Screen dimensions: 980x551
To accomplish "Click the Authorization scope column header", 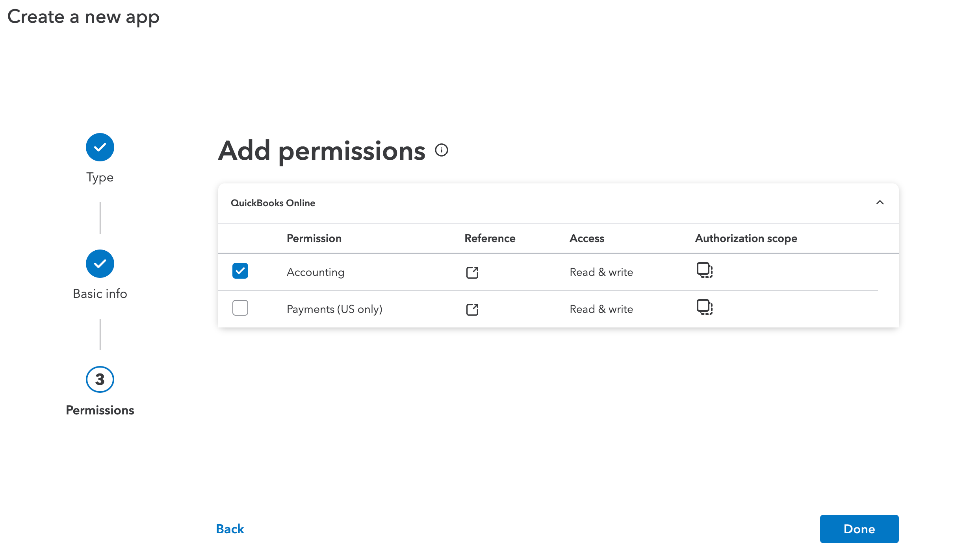I will [x=746, y=239].
